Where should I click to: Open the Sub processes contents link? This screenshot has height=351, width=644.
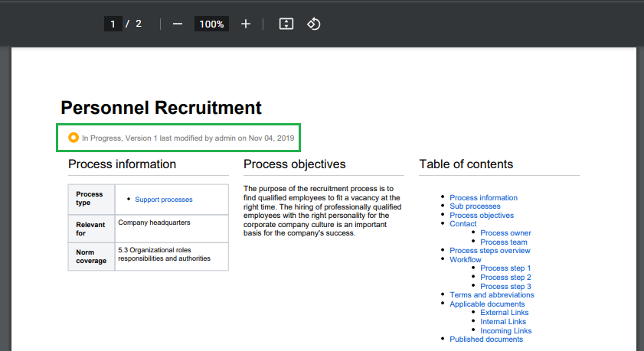tap(475, 206)
